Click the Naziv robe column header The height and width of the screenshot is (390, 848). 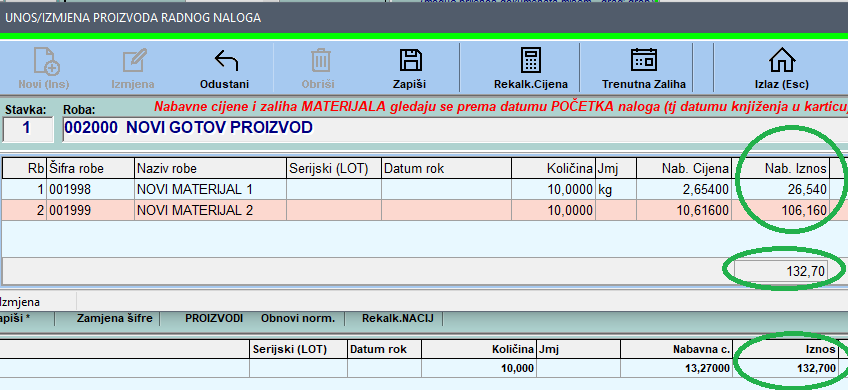click(210, 168)
